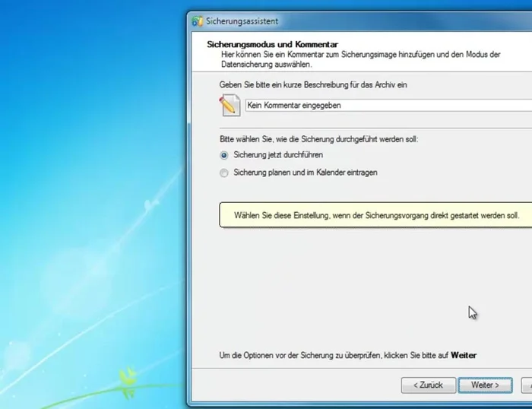Click the 'Bitte wählen Sie, wie die Sicherung' label
Image resolution: width=532 pixels, height=409 pixels.
318,139
